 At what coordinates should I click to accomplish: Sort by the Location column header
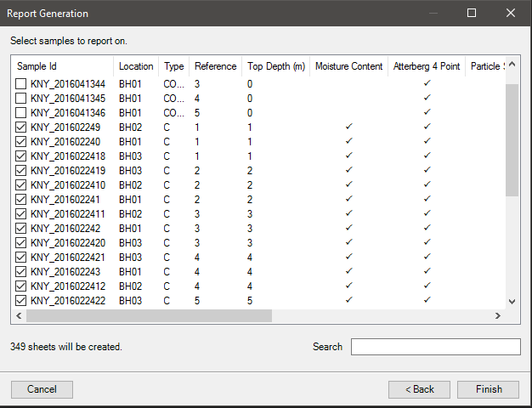pyautogui.click(x=136, y=66)
